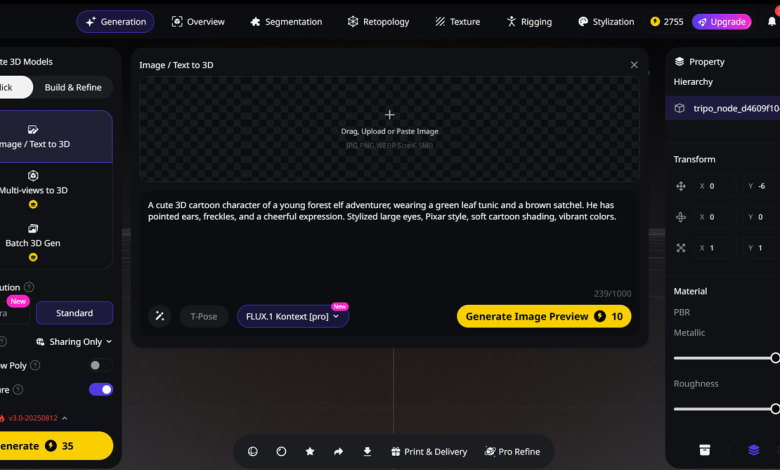Click the archive box icon in Property panel
The height and width of the screenshot is (470, 780).
704,450
